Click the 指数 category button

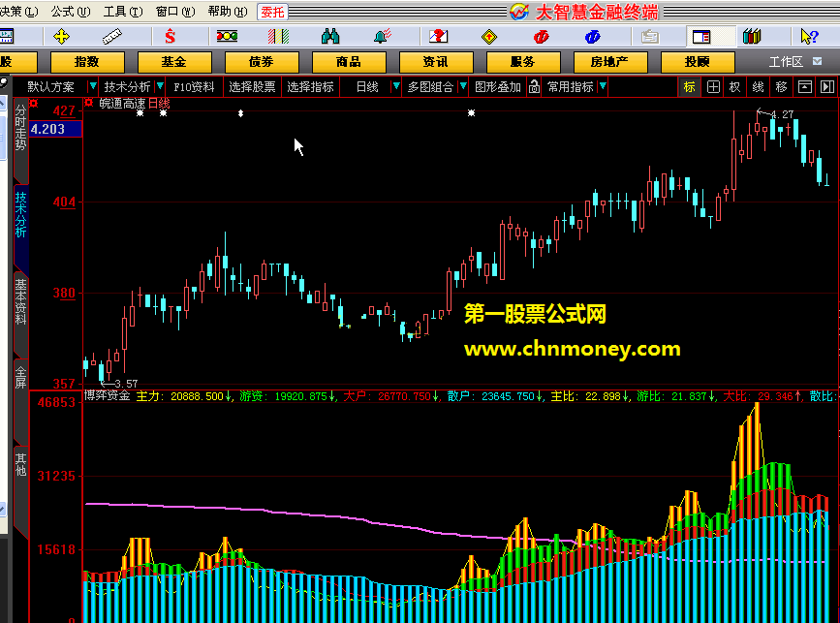pyautogui.click(x=87, y=62)
